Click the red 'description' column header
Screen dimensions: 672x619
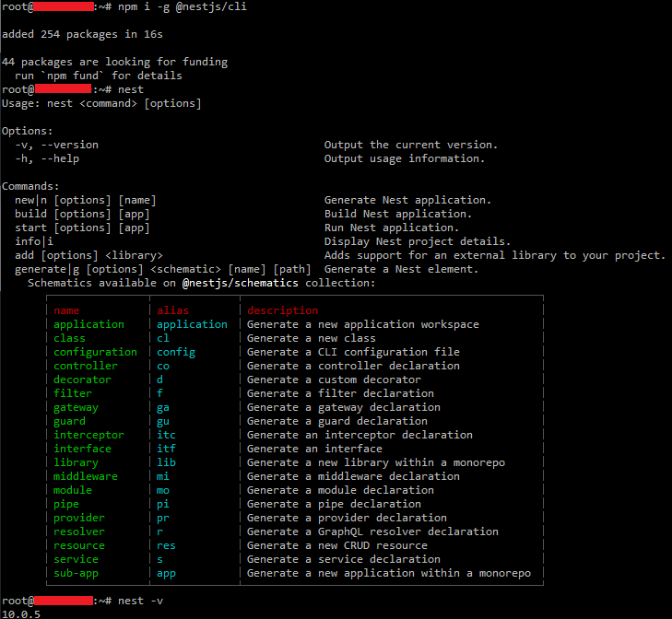282,310
